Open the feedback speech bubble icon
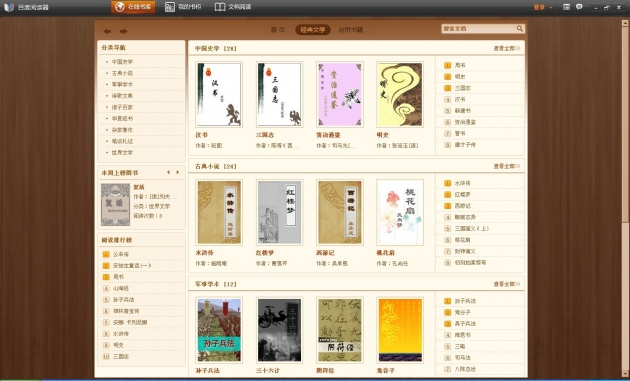Image resolution: width=630 pixels, height=381 pixels. point(579,7)
